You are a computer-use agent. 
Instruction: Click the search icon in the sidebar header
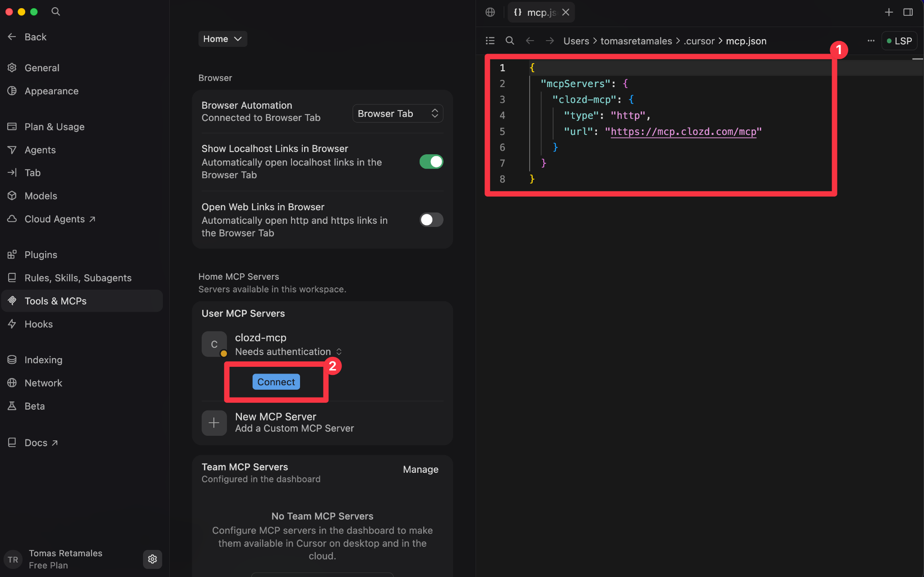click(55, 12)
